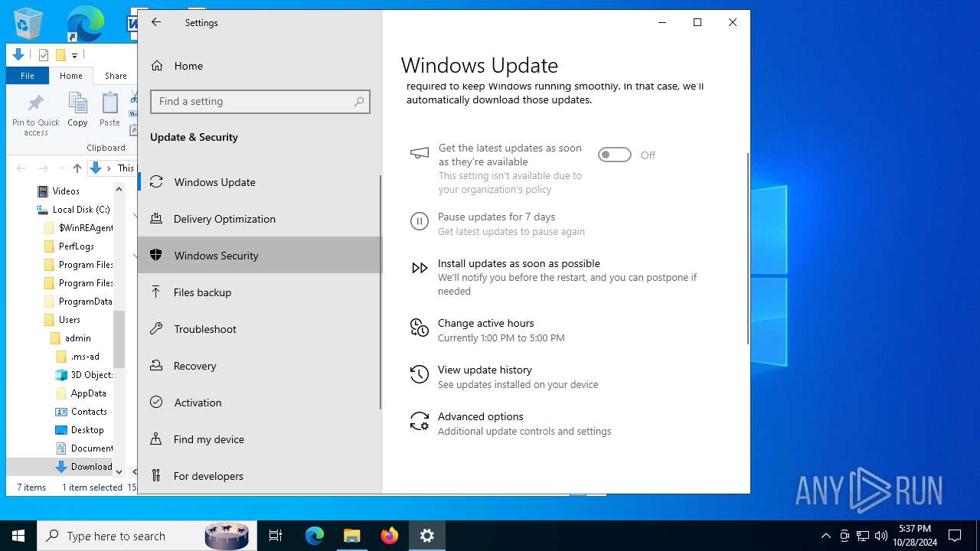The height and width of the screenshot is (551, 980).
Task: Toggle Get the latest updates switch
Action: pos(615,155)
